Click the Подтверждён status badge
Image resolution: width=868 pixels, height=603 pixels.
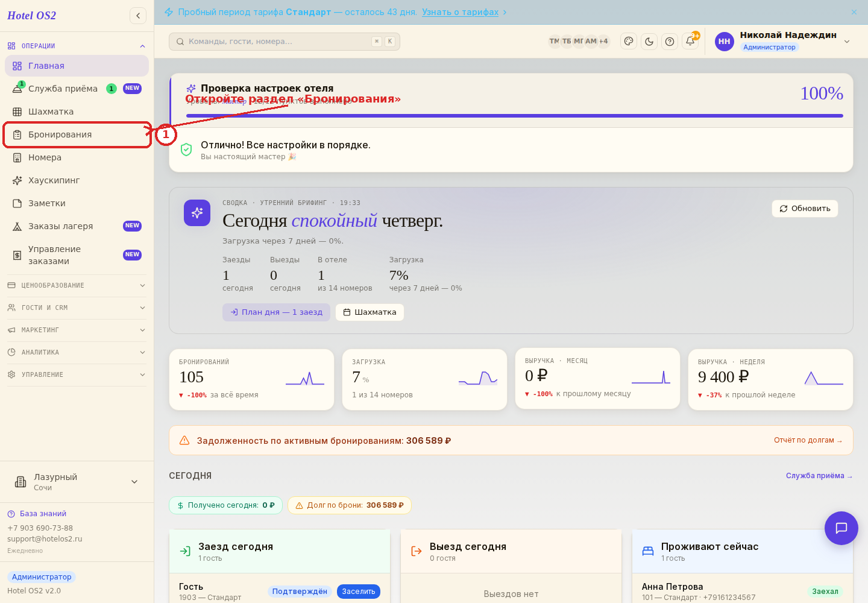[x=300, y=592]
